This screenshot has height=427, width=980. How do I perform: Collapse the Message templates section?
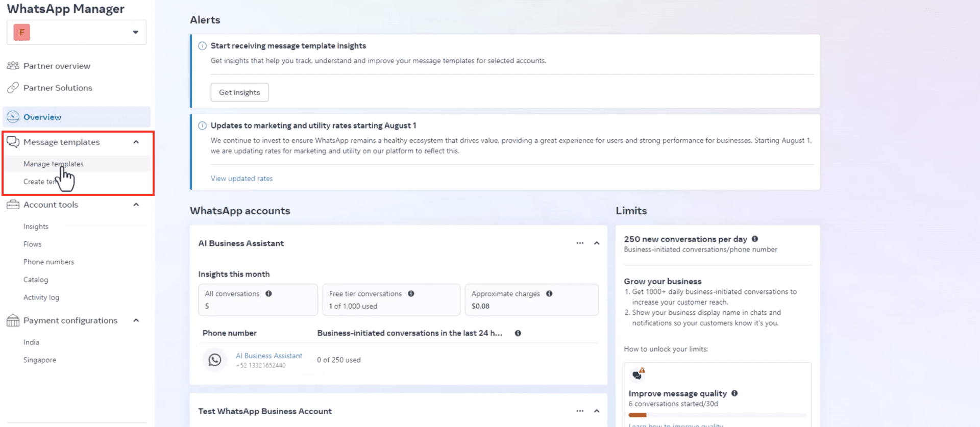pyautogui.click(x=136, y=142)
